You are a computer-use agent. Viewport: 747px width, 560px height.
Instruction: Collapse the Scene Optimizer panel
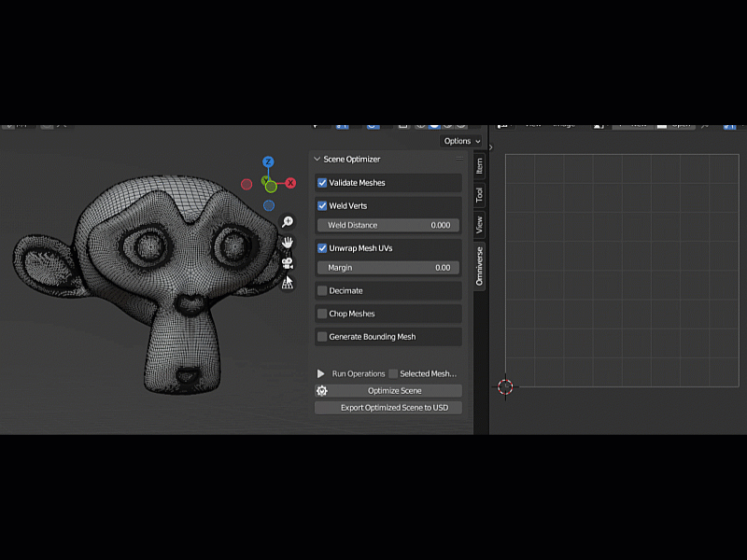coord(317,160)
